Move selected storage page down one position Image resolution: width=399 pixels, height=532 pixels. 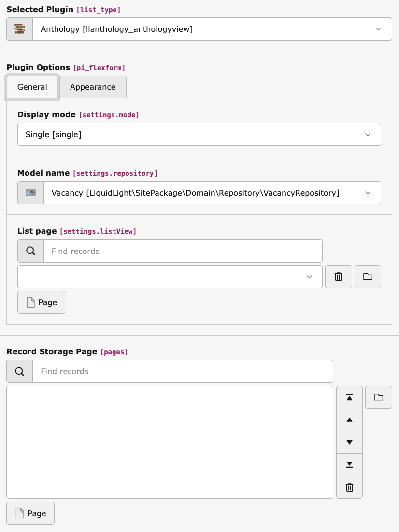click(349, 442)
